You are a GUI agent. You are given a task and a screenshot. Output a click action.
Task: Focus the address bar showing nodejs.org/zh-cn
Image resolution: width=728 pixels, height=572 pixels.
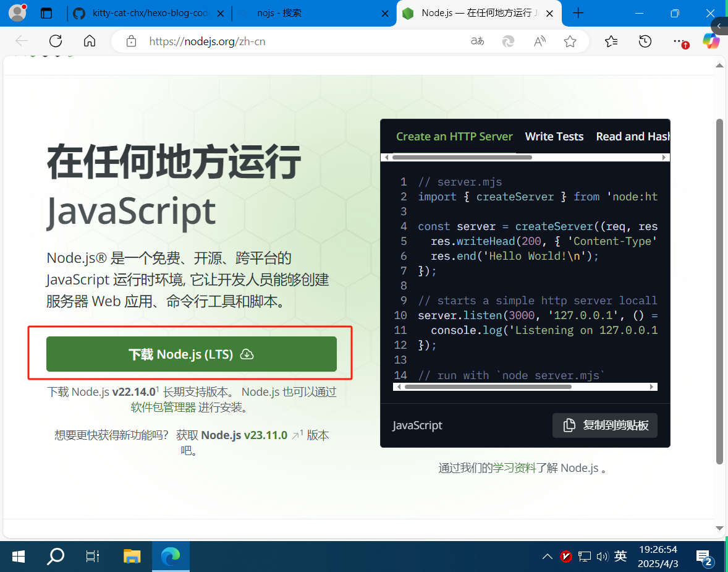point(307,41)
